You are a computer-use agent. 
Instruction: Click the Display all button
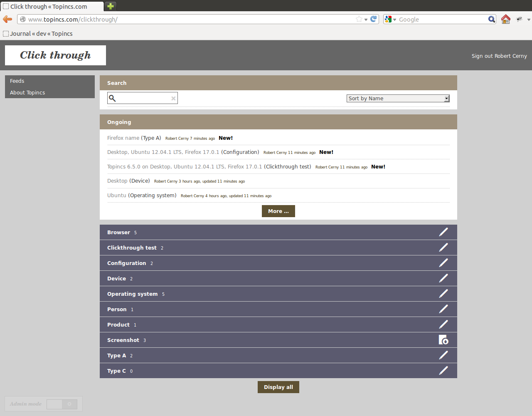tap(278, 387)
